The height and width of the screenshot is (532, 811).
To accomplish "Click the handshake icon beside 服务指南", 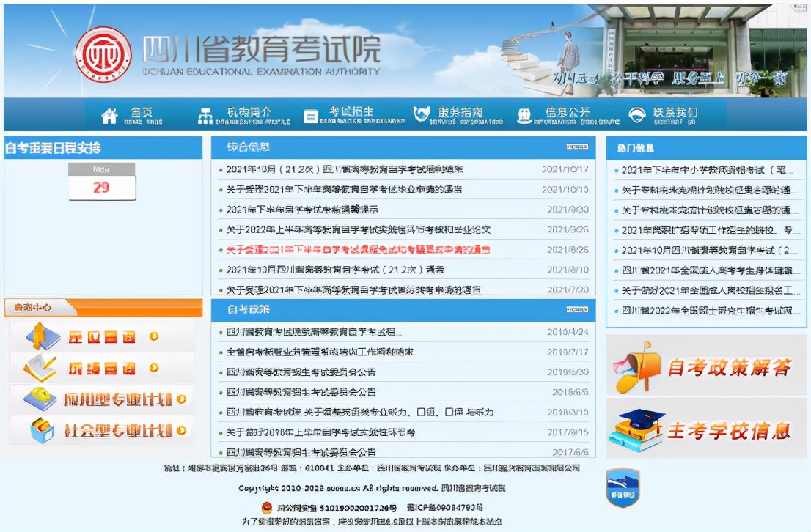I will [x=421, y=114].
